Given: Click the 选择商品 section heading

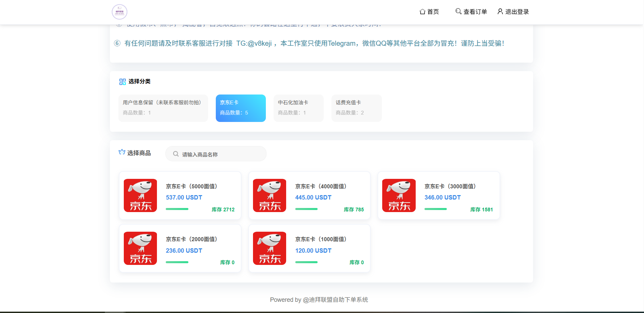Looking at the screenshot, I should pyautogui.click(x=139, y=153).
